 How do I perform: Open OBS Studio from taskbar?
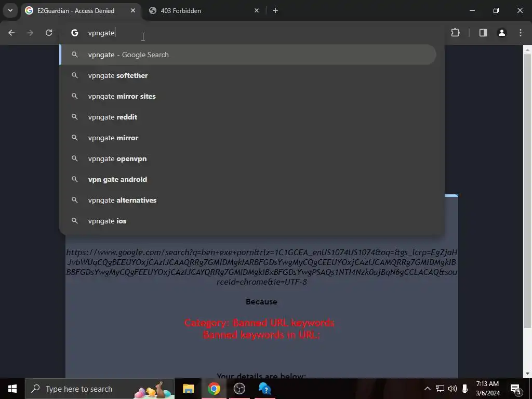tap(239, 389)
